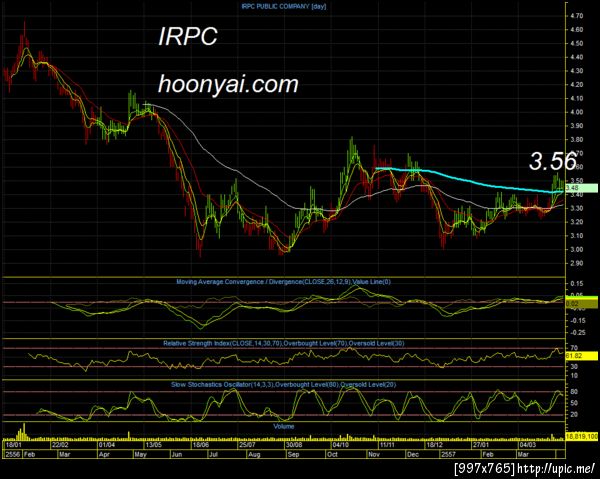This screenshot has height=479, width=600.
Task: Click the 3.10 price axis label
Action: [576, 236]
